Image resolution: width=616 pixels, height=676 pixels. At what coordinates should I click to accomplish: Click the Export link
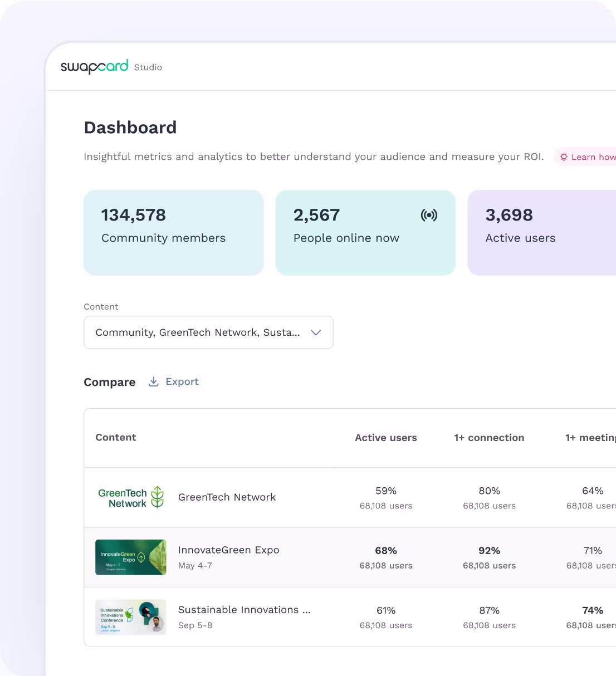pos(182,381)
